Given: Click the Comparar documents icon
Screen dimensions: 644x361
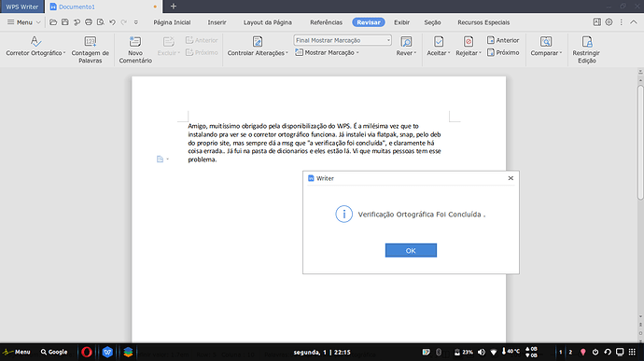Looking at the screenshot, I should pyautogui.click(x=546, y=41).
